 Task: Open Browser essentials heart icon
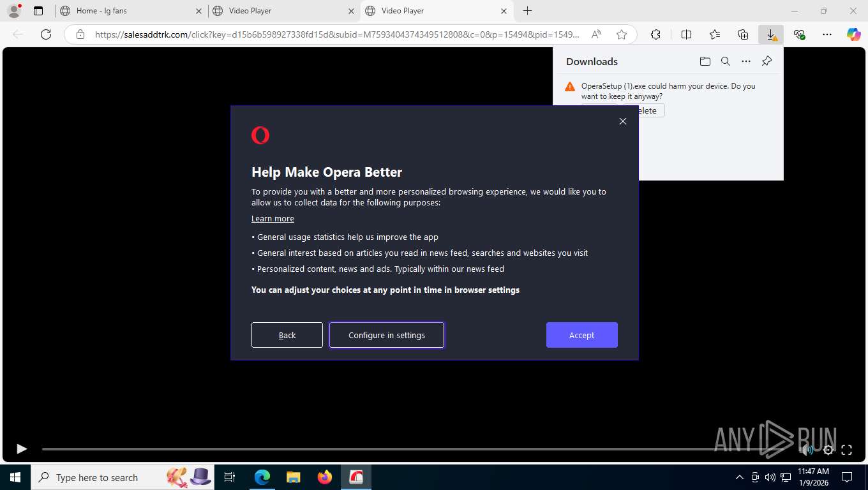pyautogui.click(x=799, y=34)
